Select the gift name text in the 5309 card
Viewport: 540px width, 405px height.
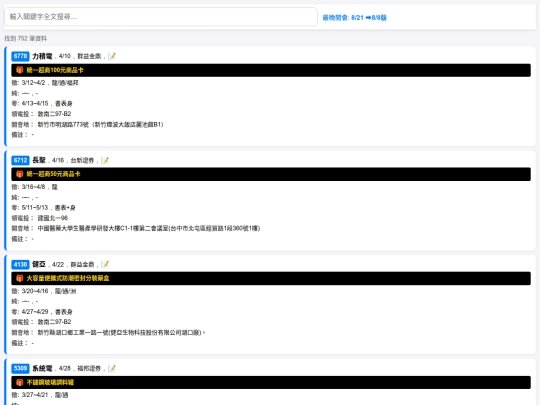coord(50,382)
